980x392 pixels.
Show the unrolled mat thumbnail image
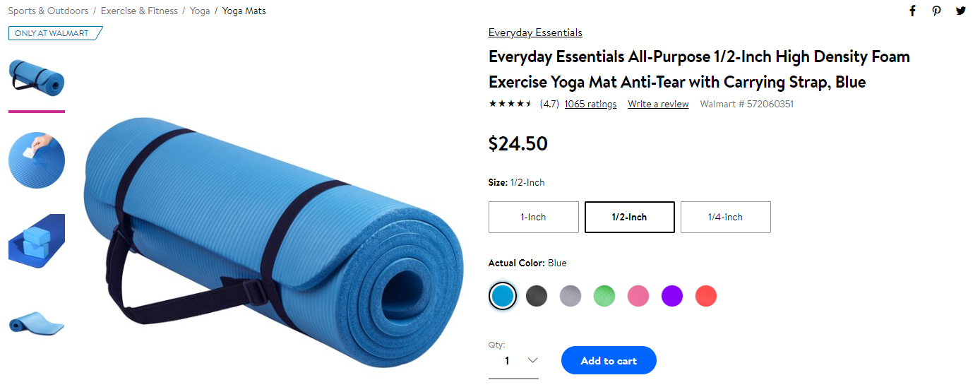tap(37, 322)
